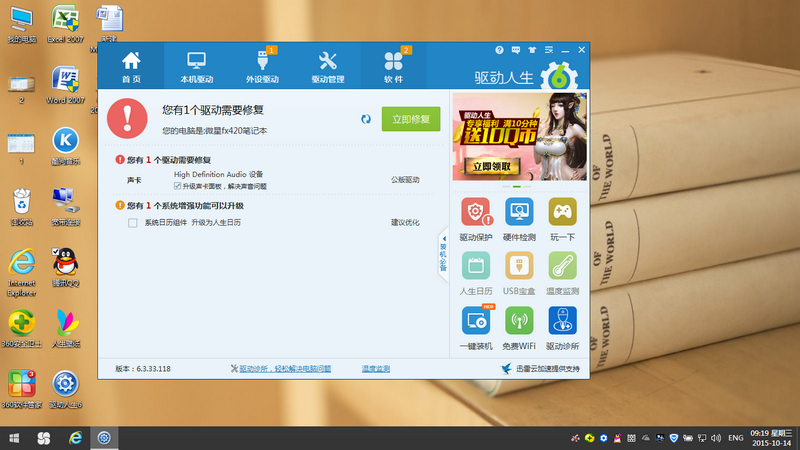Open 驱动诊所 driver clinic icon
The width and height of the screenshot is (800, 450).
tap(562, 322)
